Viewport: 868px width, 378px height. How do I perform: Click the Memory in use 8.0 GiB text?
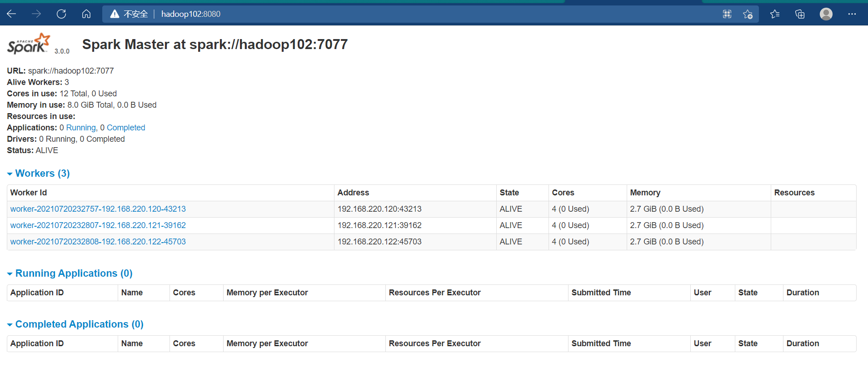82,105
